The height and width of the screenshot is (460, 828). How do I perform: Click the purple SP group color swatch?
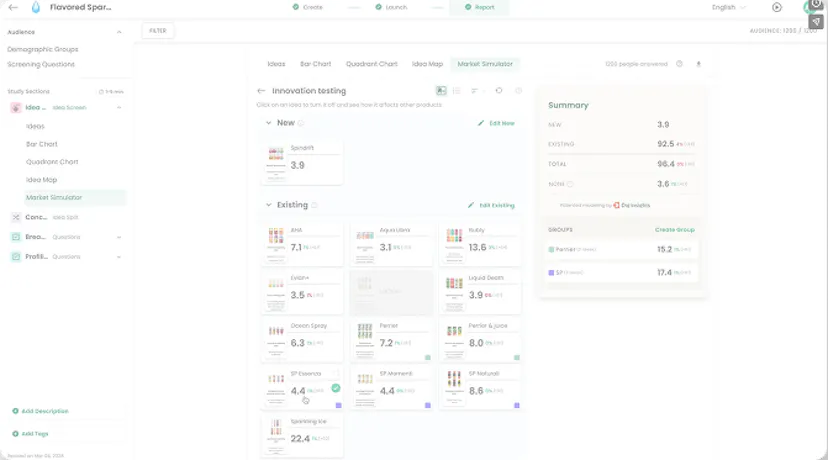click(x=551, y=273)
